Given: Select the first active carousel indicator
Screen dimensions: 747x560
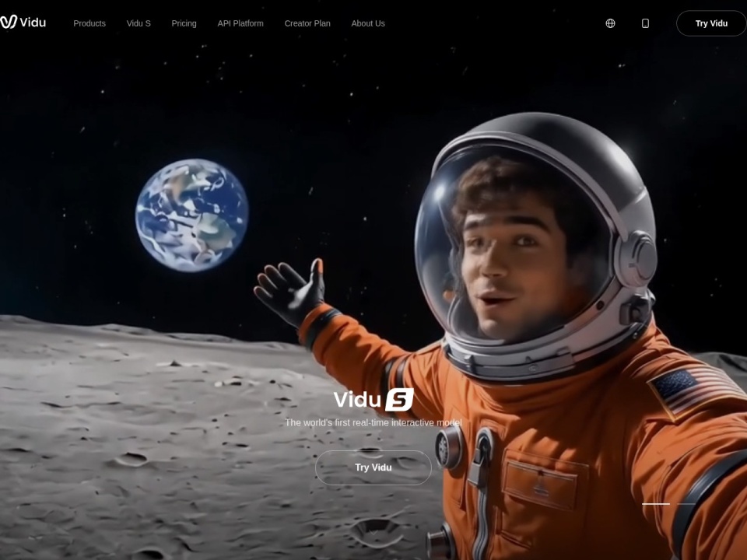Looking at the screenshot, I should [655, 504].
